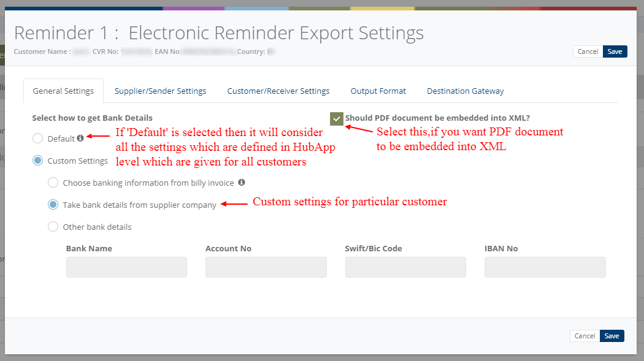Open the General Settings tab
Screen dimensions: 644x361
(63, 91)
